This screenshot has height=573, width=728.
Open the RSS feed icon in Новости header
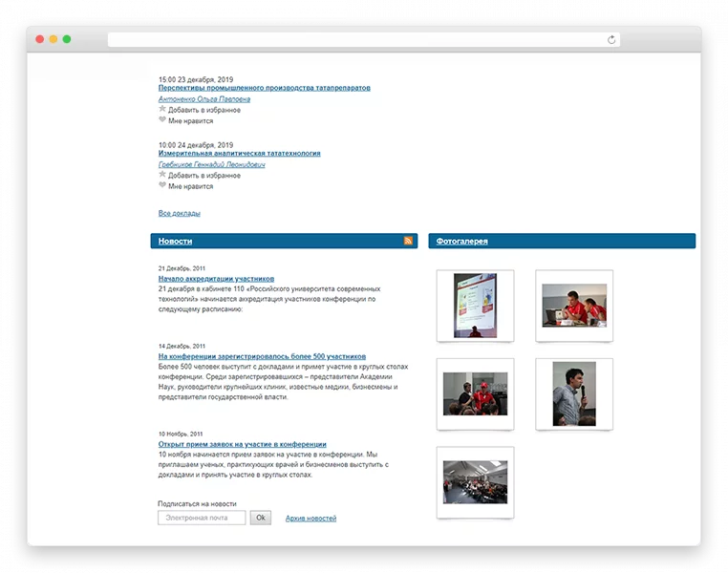408,241
